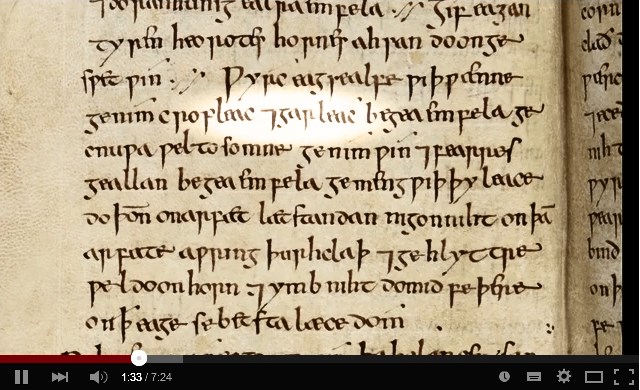
Task: Click the white scrubber handle on progress bar
Action: pyautogui.click(x=139, y=358)
